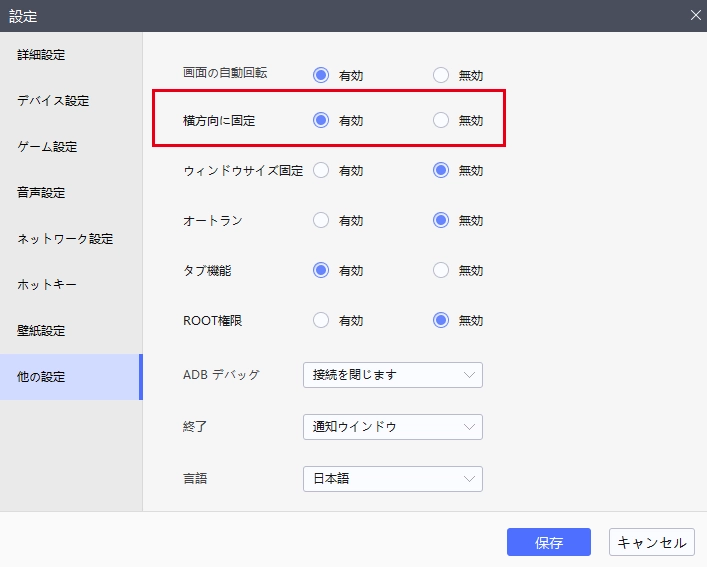
Task: Select 有効 for 横方向に固定
Action: (x=321, y=120)
